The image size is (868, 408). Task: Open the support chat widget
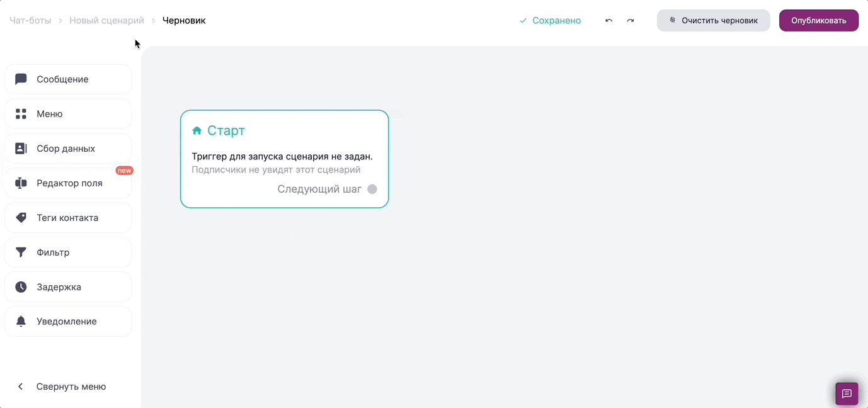[847, 394]
